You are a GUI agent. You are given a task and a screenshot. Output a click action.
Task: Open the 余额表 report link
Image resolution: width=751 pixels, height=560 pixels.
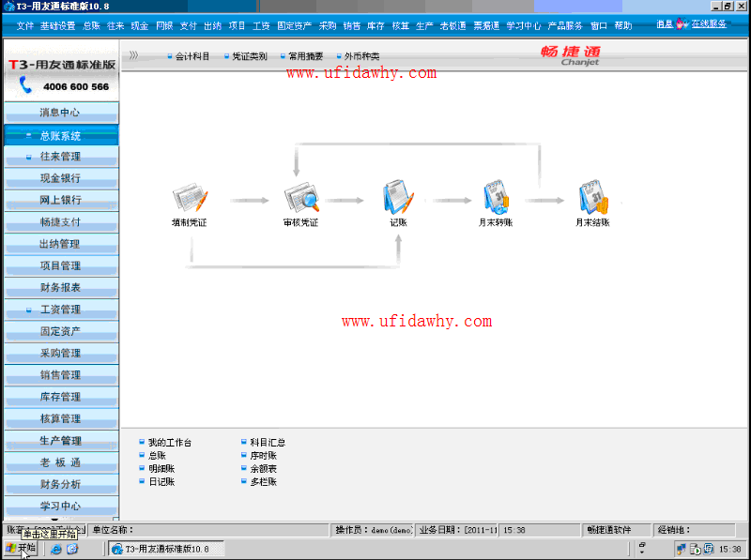tap(264, 469)
